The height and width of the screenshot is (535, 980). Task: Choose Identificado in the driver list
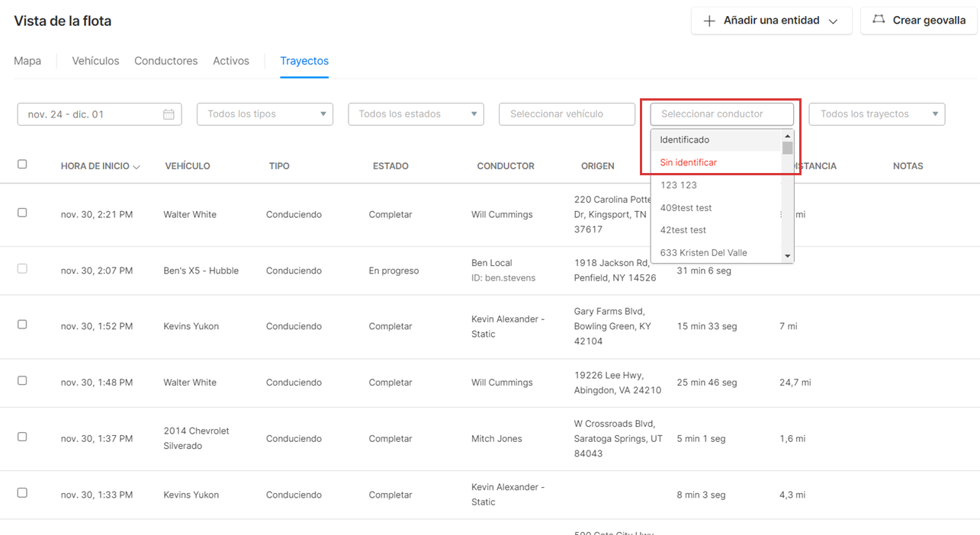(x=716, y=140)
